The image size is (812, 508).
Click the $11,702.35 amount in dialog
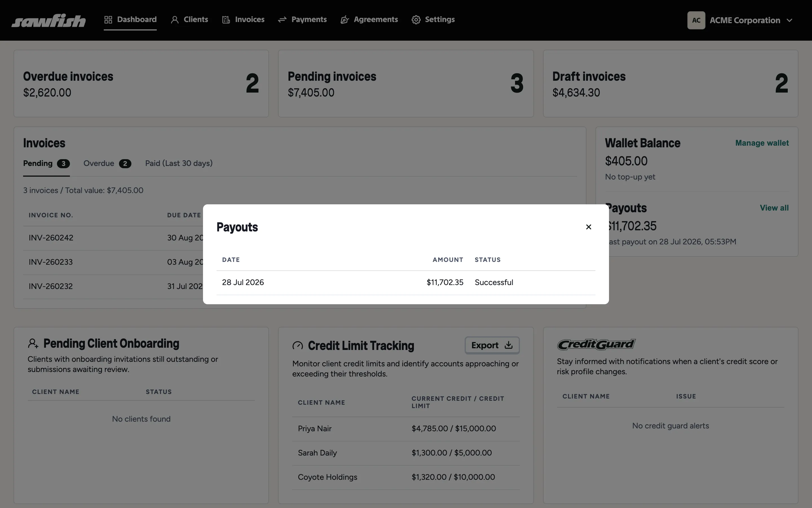pos(445,283)
